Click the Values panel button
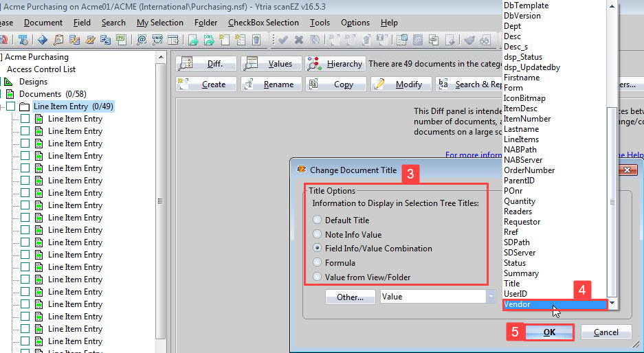This screenshot has height=353, width=644. point(271,64)
